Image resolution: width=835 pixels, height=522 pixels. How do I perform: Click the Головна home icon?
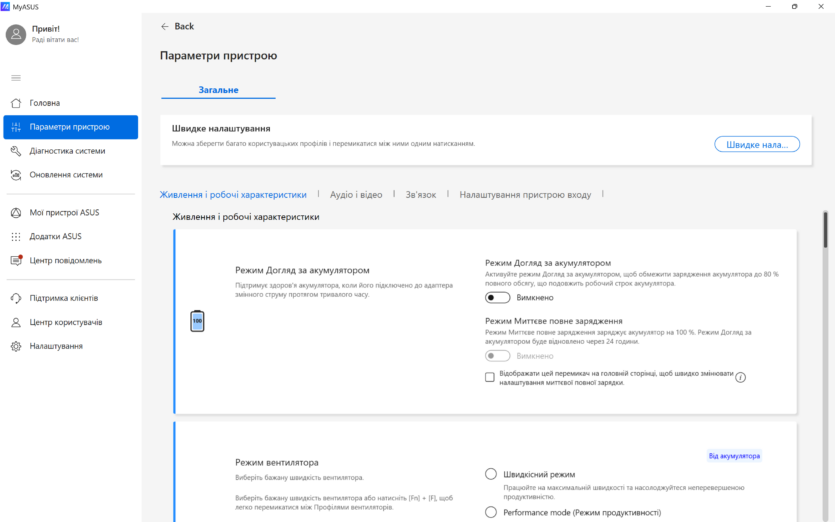pyautogui.click(x=16, y=103)
